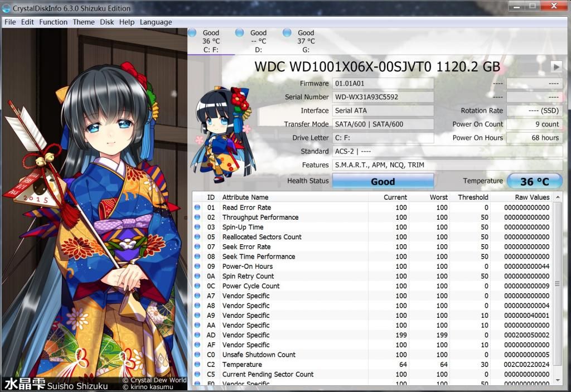Click the health orb above D:
The height and width of the screenshot is (392, 571).
click(239, 33)
